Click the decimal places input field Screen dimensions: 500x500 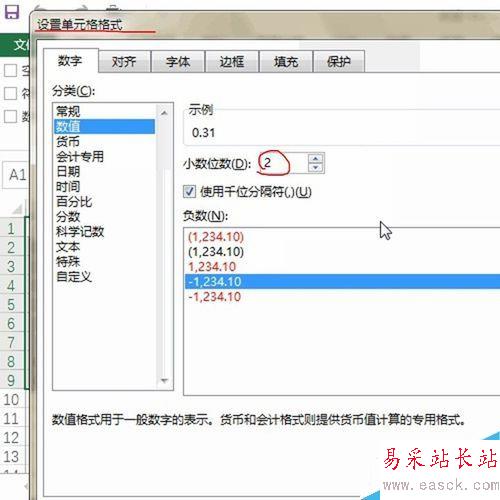(x=283, y=163)
